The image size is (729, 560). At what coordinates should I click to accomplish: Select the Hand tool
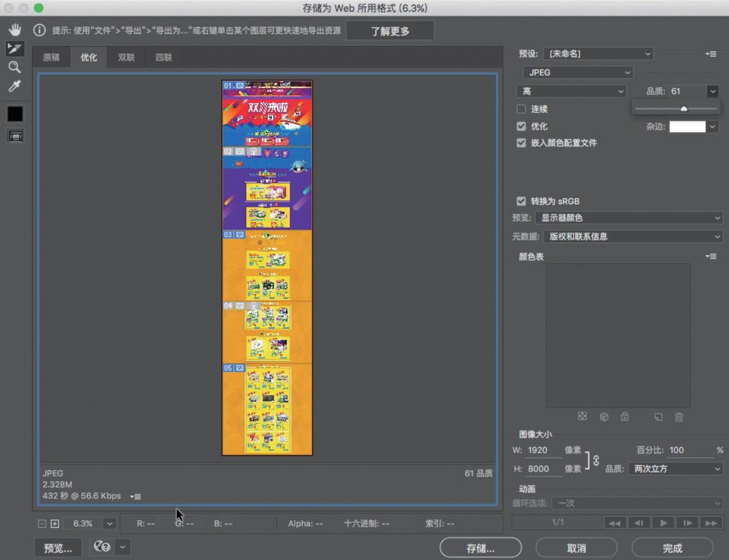click(x=15, y=30)
